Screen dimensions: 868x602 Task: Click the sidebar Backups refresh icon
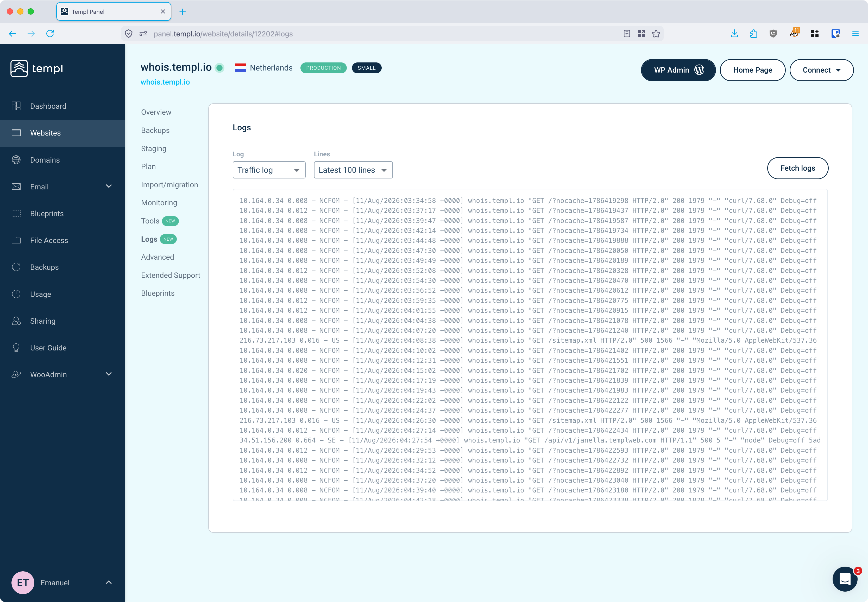click(16, 267)
